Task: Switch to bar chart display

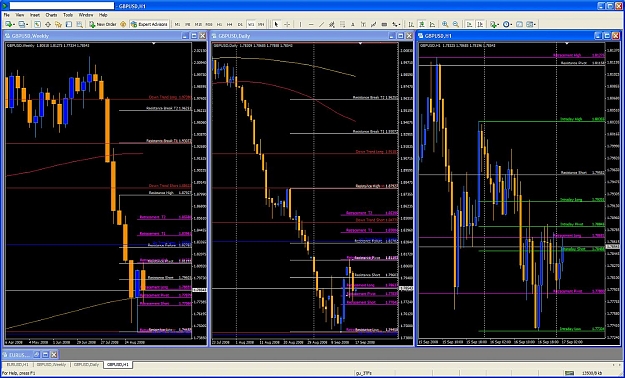Action: pos(411,24)
